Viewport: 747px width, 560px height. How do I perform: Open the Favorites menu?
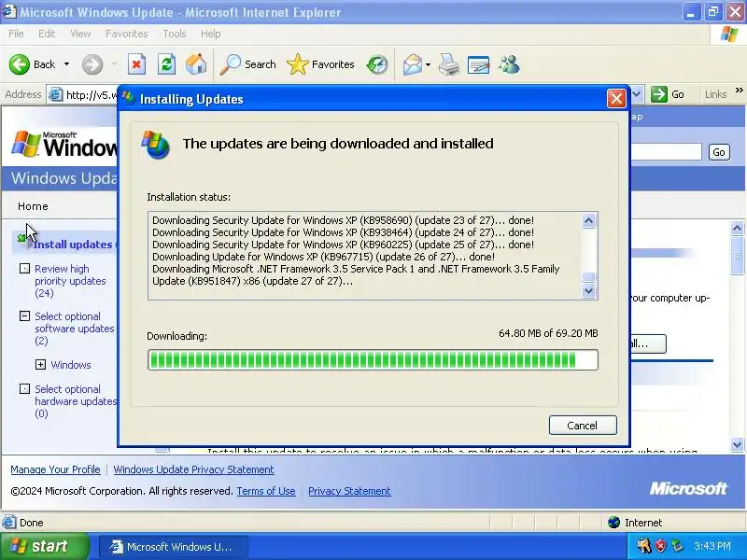pyautogui.click(x=127, y=34)
